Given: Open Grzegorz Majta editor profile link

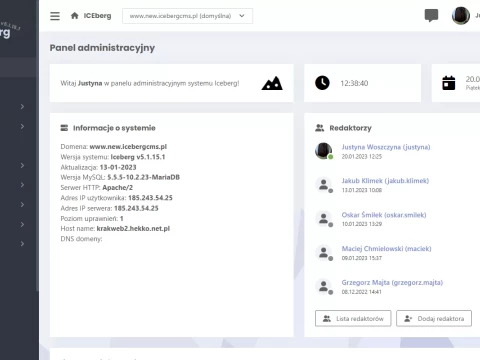Looking at the screenshot, I should 392,283.
